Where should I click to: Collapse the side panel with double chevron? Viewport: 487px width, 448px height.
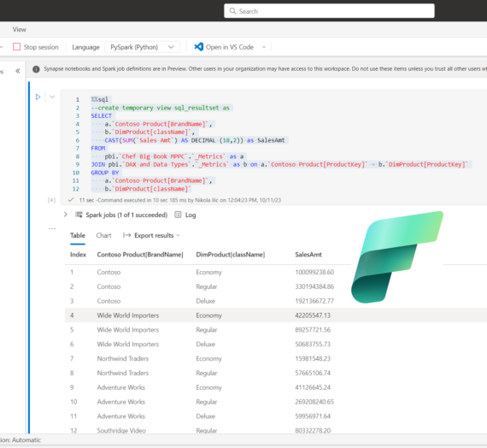pos(18,71)
